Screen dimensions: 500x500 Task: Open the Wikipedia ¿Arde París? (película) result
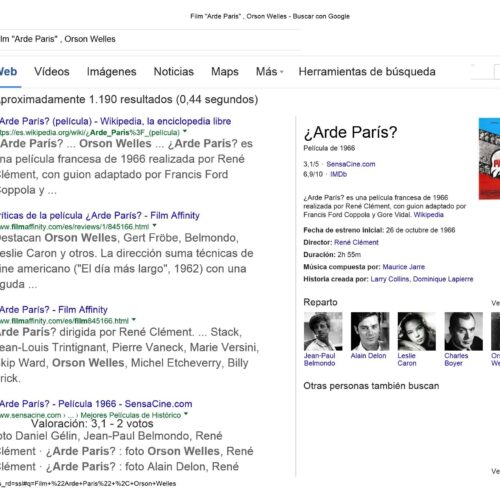tap(115, 121)
